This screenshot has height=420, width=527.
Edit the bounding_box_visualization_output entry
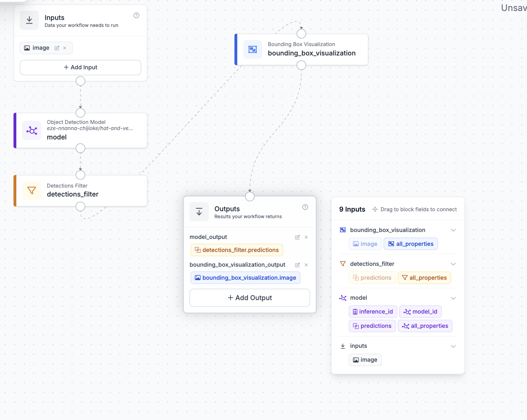coord(297,265)
